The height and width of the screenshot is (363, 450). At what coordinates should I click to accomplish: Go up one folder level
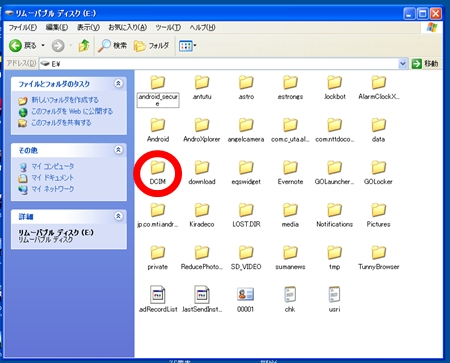point(84,46)
